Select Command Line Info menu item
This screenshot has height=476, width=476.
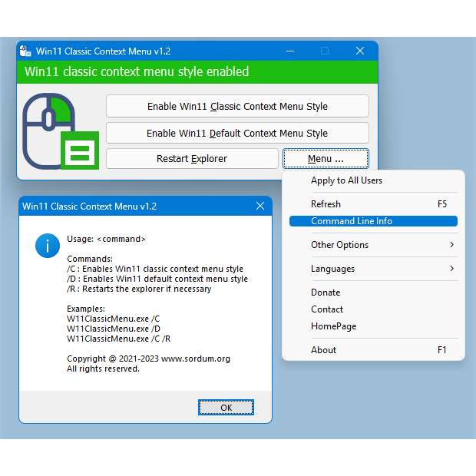373,221
